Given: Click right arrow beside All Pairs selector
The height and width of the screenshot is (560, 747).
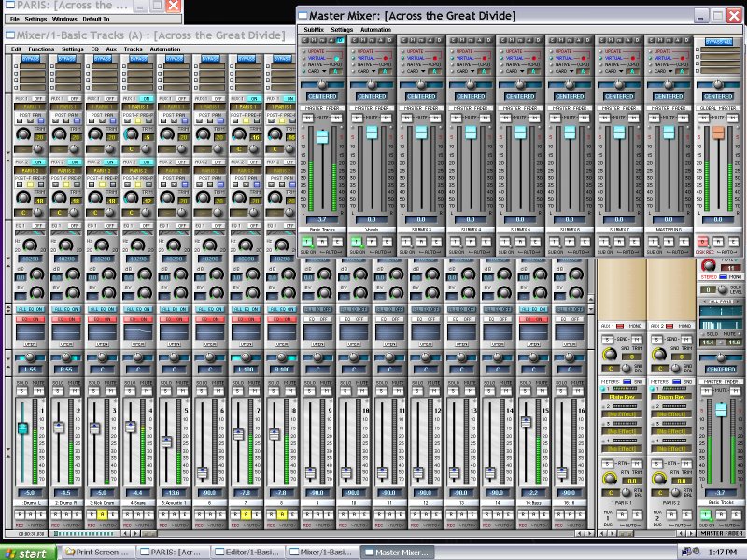Looking at the screenshot, I should tap(740, 301).
